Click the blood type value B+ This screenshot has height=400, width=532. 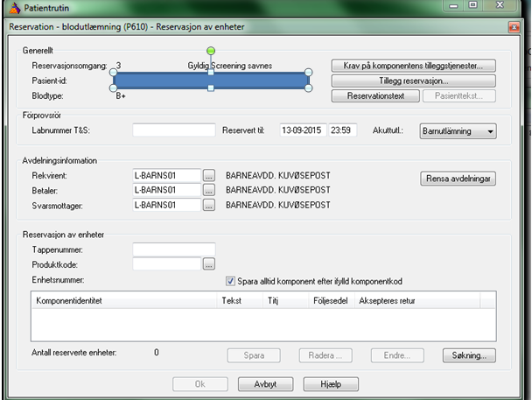click(x=121, y=96)
